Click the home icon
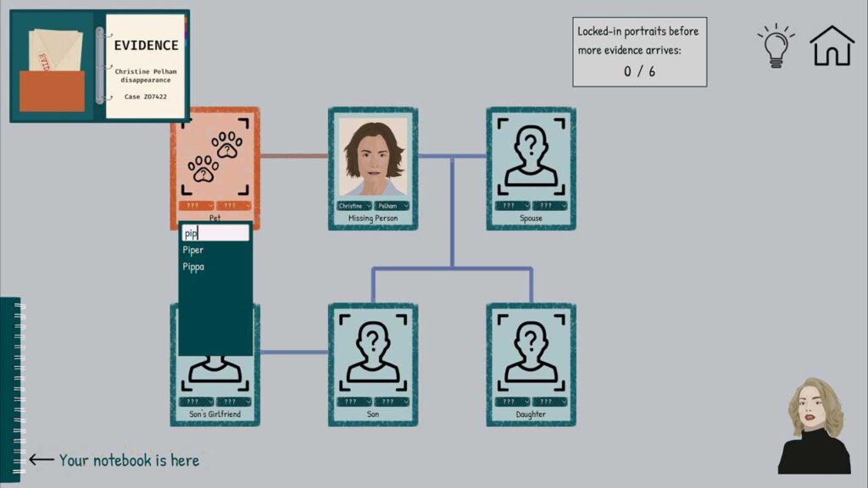The image size is (868, 488). (x=832, y=46)
